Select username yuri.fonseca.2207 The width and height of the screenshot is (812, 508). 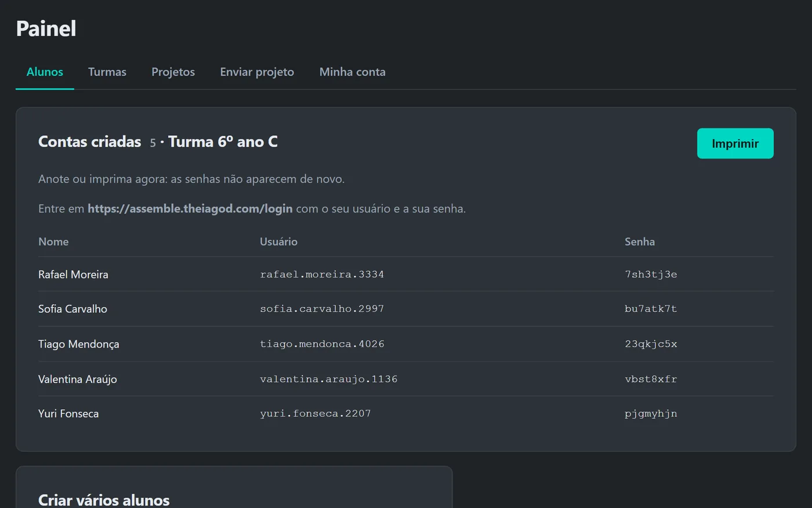316,414
